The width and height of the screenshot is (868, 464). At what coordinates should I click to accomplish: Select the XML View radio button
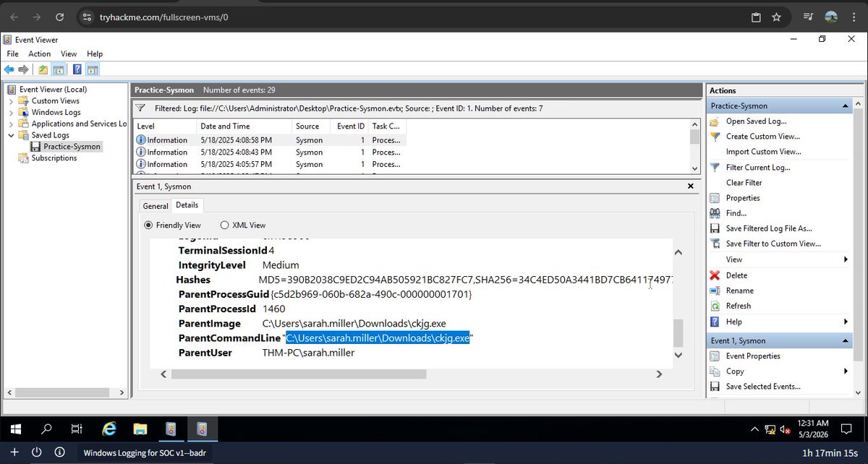coord(224,225)
